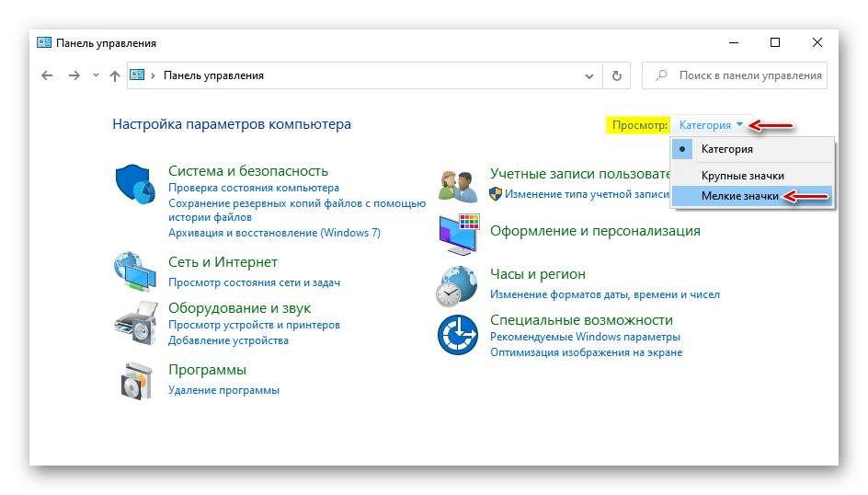Maximize the Control Panel window
This screenshot has height=495, width=868.
pyautogui.click(x=775, y=42)
